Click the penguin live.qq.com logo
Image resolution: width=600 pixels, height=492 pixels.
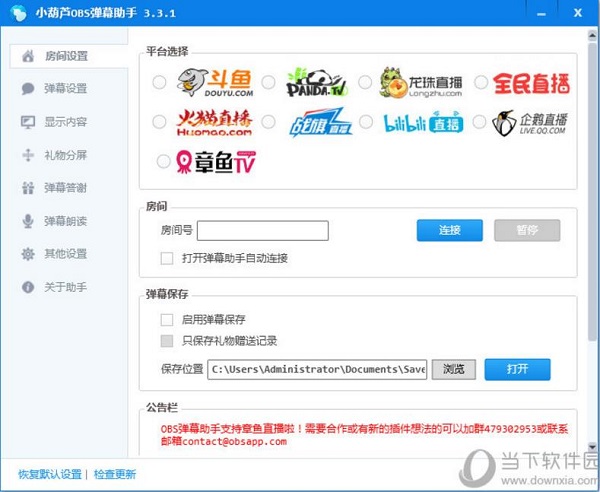click(x=530, y=122)
